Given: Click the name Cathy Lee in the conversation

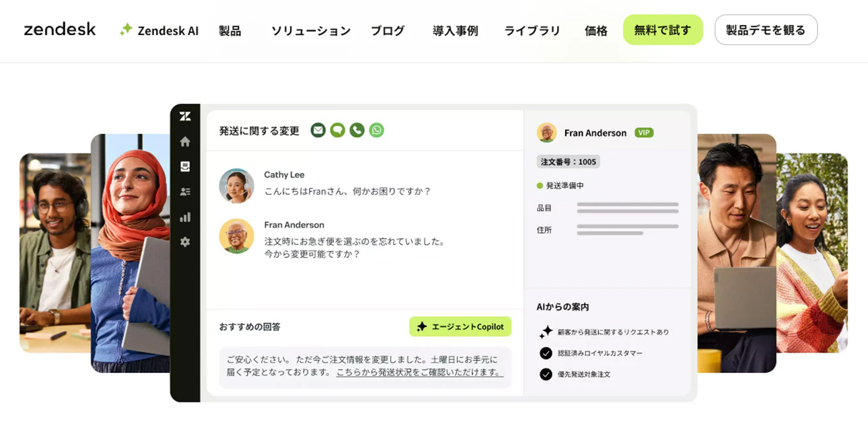Looking at the screenshot, I should point(284,175).
